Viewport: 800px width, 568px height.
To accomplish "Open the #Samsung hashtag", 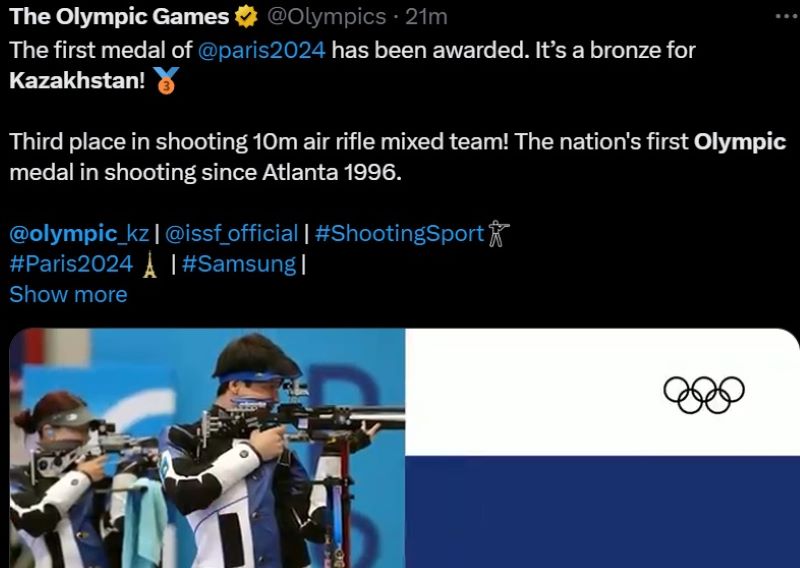I will [239, 264].
